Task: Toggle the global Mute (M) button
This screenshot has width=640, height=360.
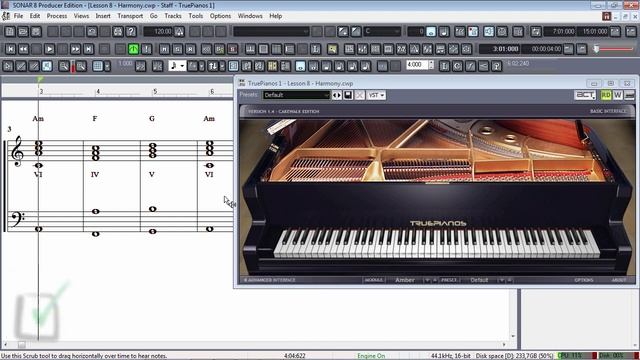Action: point(164,49)
